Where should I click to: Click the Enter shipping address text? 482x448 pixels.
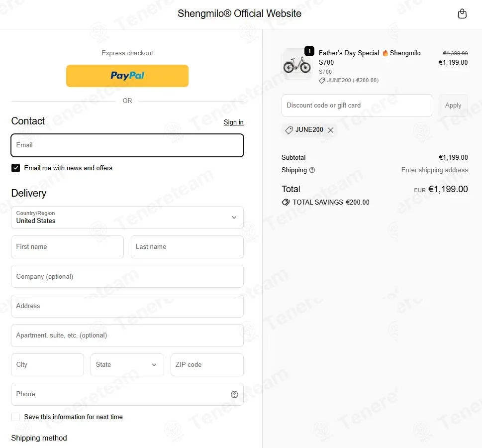click(x=434, y=170)
